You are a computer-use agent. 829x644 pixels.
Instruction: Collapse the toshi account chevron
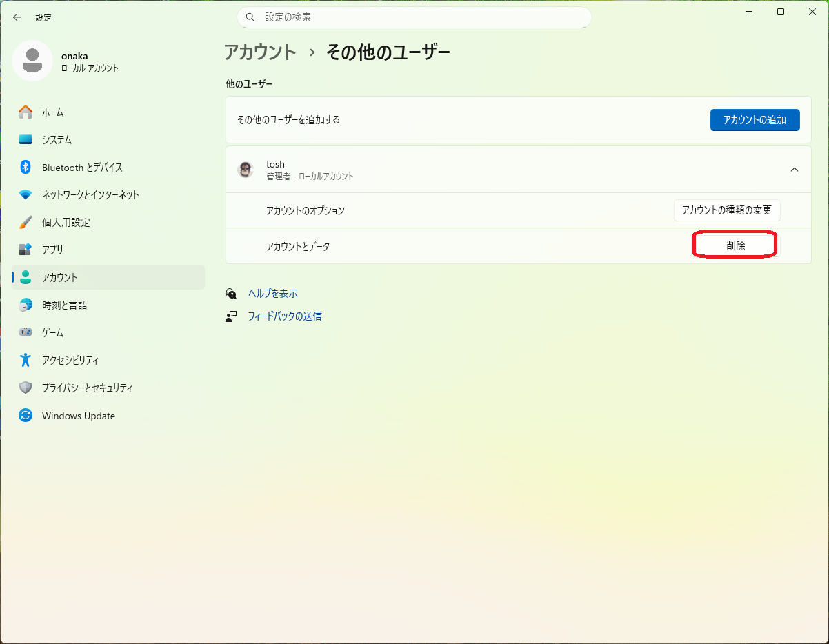point(795,170)
